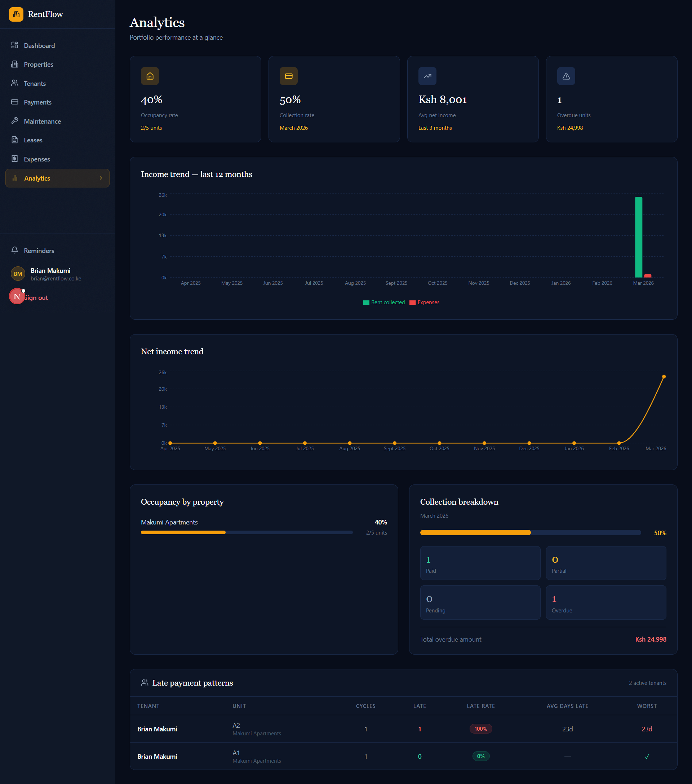Click unit A1 in the late payments table
This screenshot has height=784, width=692.
click(x=236, y=753)
